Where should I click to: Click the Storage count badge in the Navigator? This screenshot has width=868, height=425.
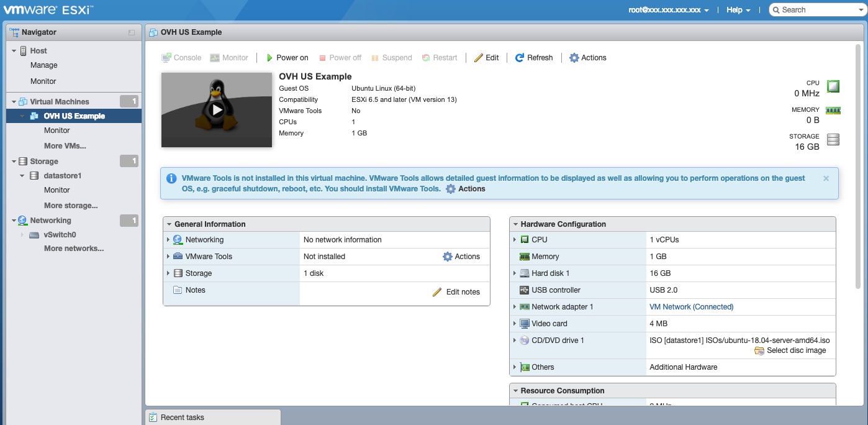(129, 162)
